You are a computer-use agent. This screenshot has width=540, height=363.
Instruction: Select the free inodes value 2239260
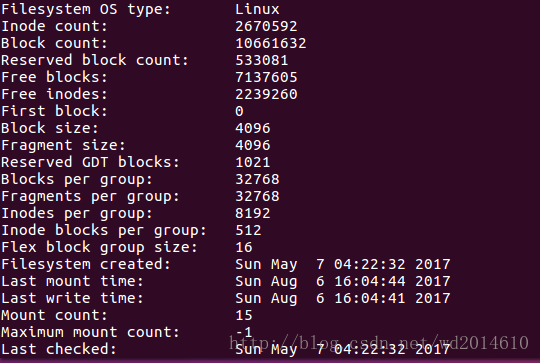pyautogui.click(x=266, y=94)
